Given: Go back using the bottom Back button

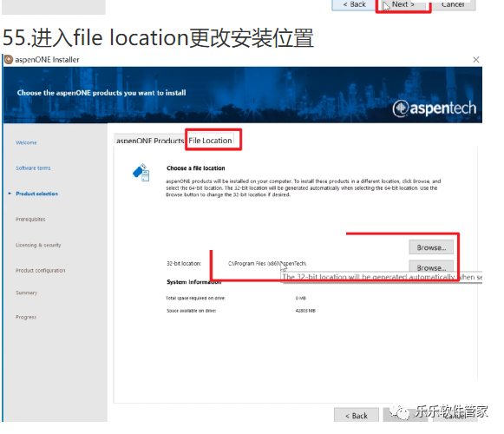Looking at the screenshot, I should pos(357,416).
